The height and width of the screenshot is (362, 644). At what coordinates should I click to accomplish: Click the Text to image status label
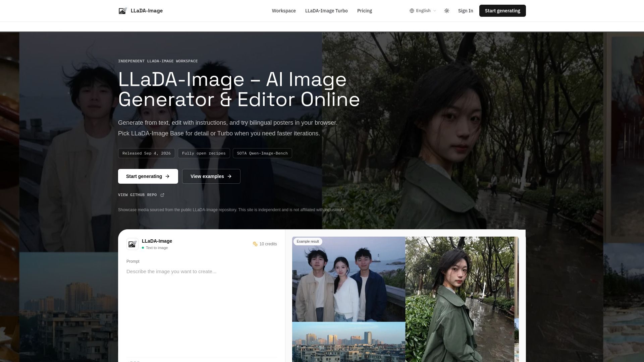[x=157, y=248]
